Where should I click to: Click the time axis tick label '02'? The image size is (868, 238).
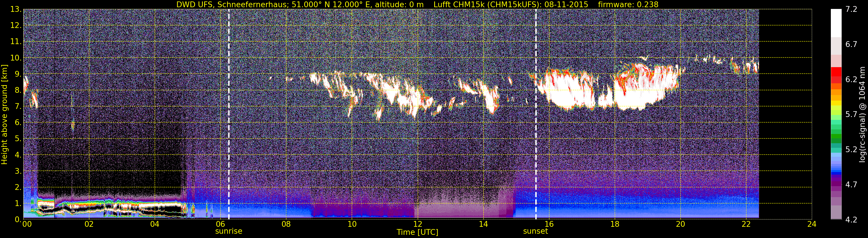click(x=89, y=224)
